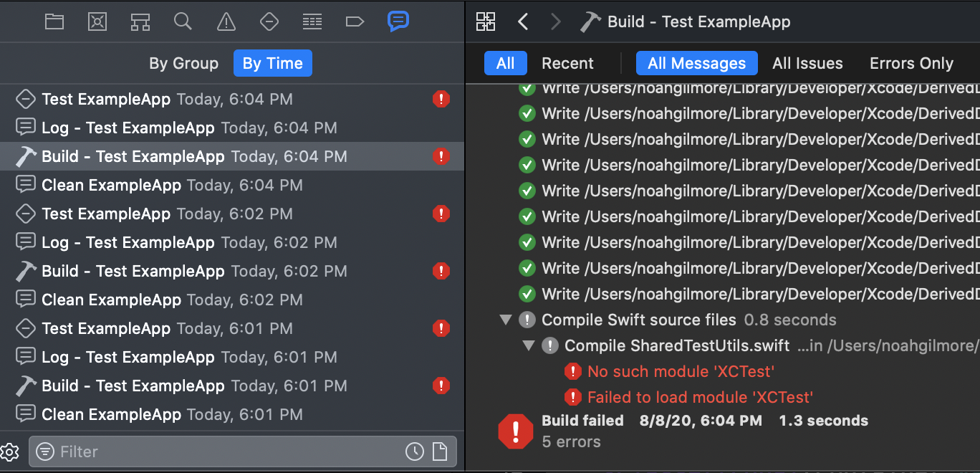Switch report list to By Group view

pos(183,63)
